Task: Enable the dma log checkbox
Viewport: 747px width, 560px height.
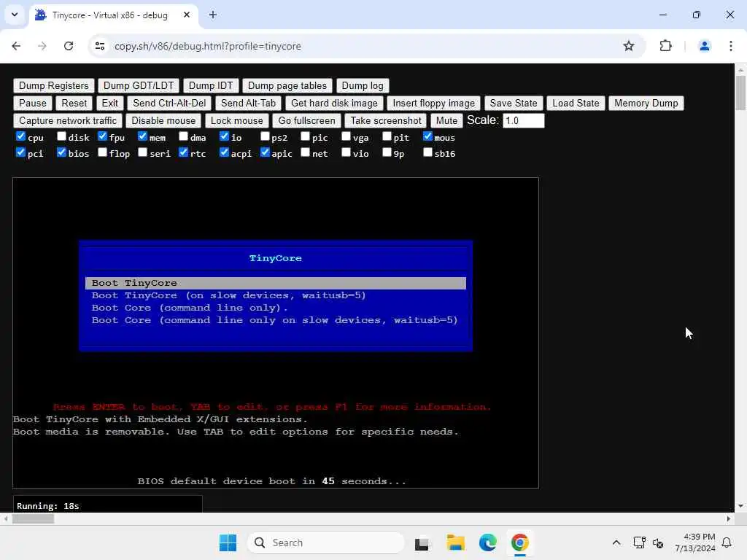Action: coord(183,136)
